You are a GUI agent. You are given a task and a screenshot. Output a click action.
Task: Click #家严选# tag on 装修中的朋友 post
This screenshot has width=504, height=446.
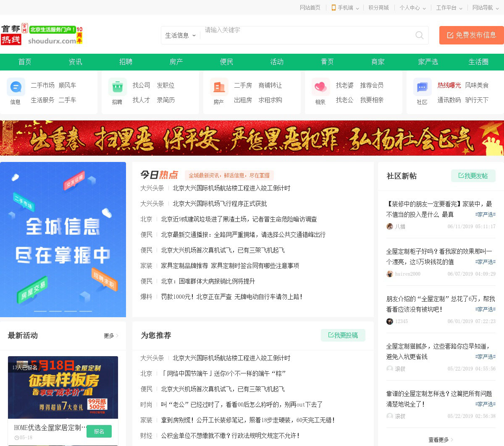486,214
